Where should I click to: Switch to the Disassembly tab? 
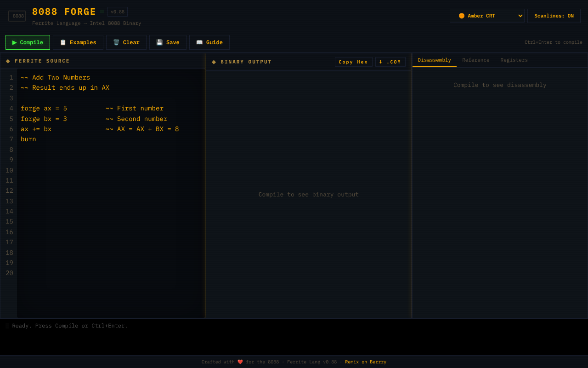[435, 60]
